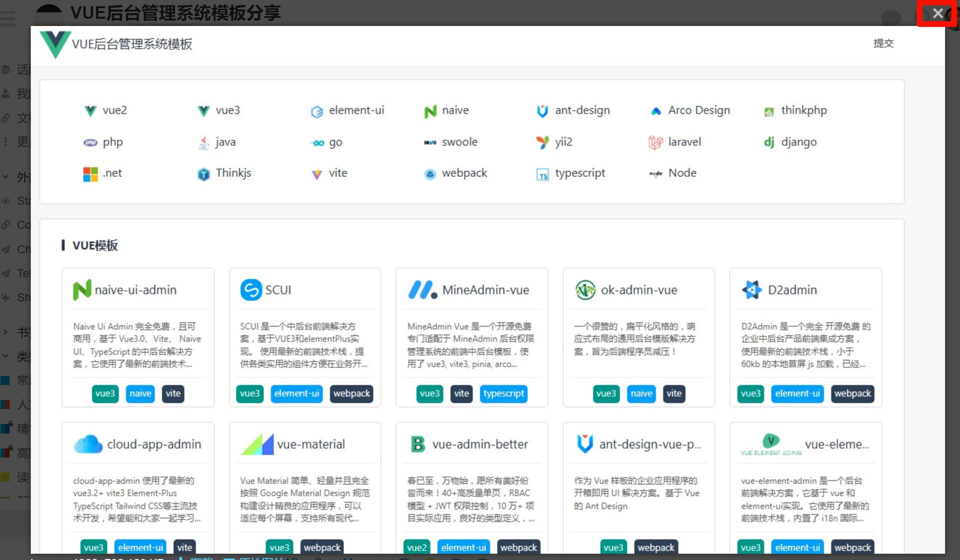Click element-ui tag on D2admin card

[797, 393]
